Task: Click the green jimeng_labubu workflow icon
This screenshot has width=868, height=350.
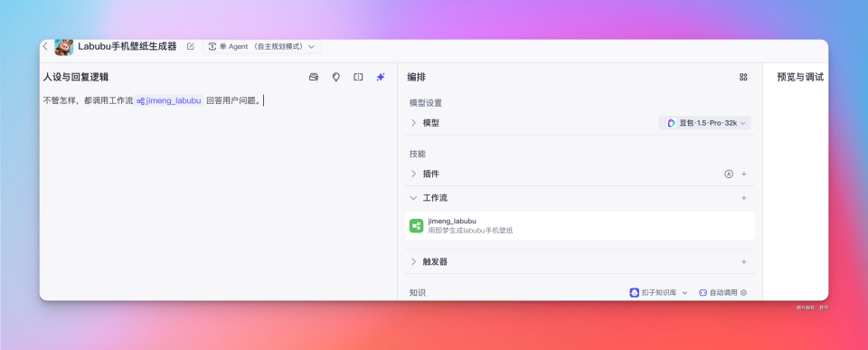Action: (x=416, y=226)
